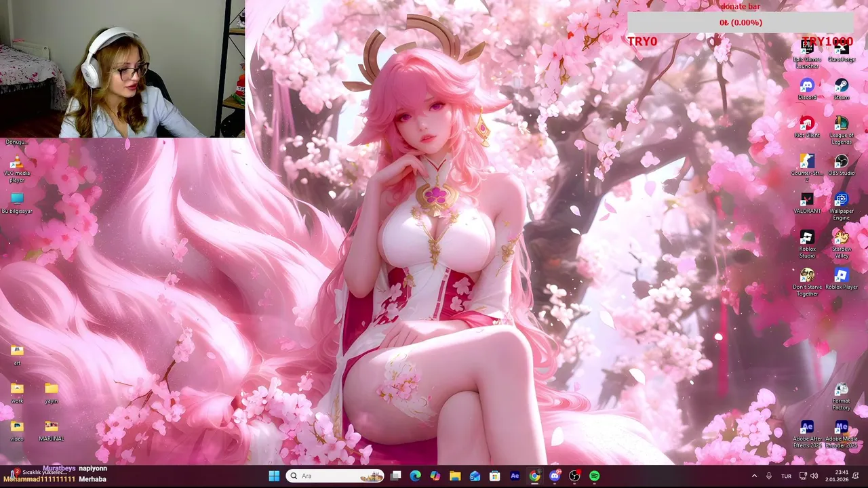
Task: Open Microsoft Edge from the taskbar
Action: coord(416,476)
